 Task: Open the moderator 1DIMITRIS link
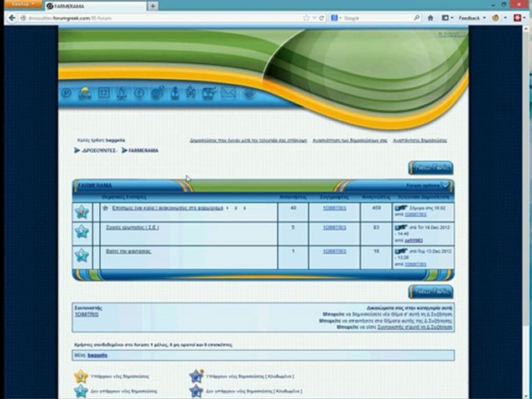point(86,315)
